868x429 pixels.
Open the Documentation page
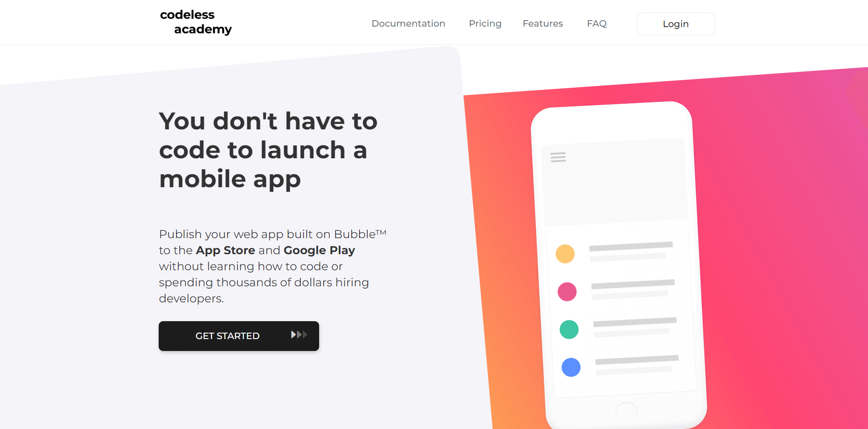point(408,23)
